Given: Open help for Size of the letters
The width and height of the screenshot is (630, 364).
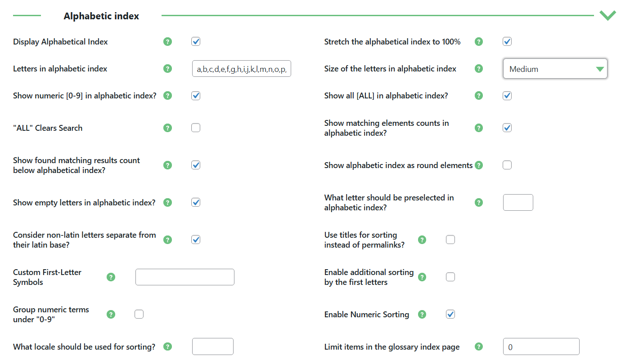Looking at the screenshot, I should pos(478,68).
